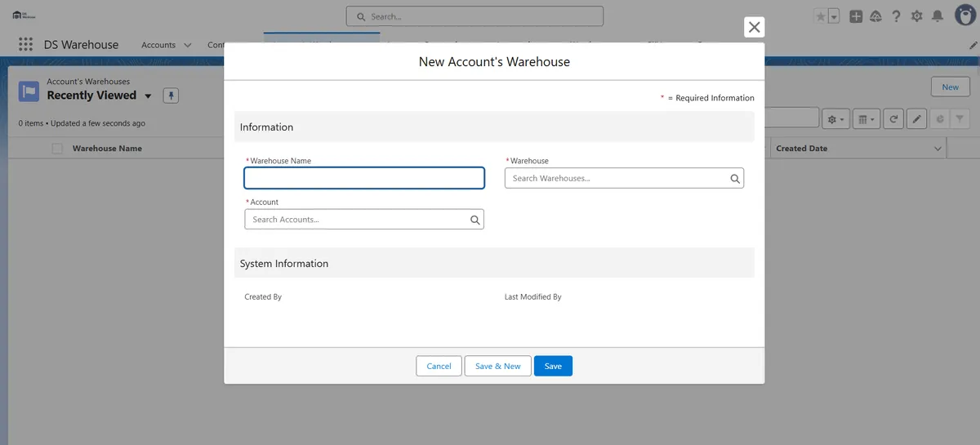Image resolution: width=980 pixels, height=445 pixels.
Task: Click the Search Accounts lookup field
Action: [364, 220]
